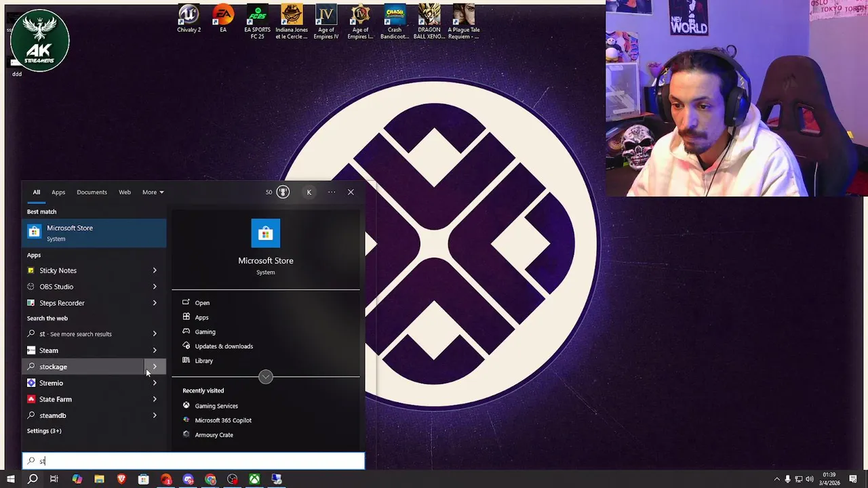
Task: Open A Plague Tale Requiem shortcut
Action: (463, 22)
